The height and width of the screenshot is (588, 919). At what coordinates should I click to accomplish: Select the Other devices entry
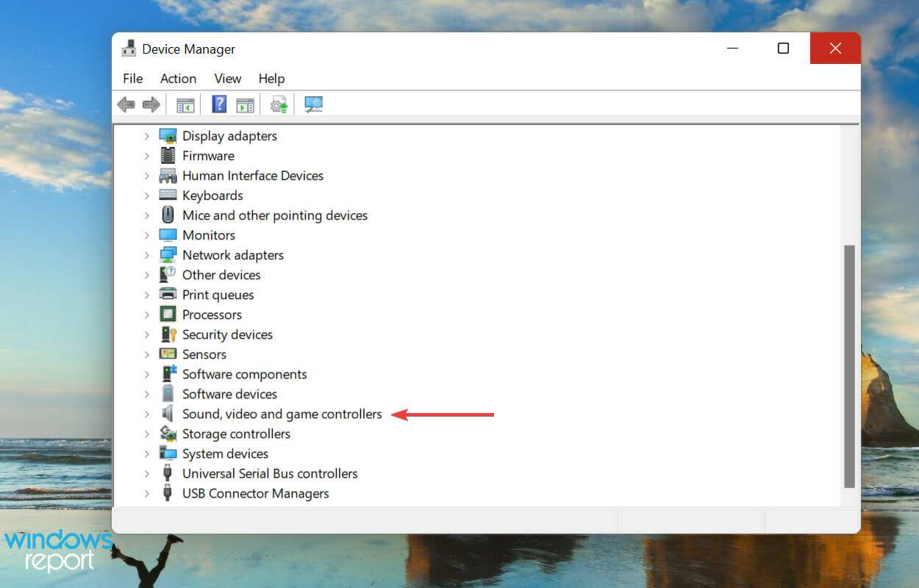click(221, 275)
